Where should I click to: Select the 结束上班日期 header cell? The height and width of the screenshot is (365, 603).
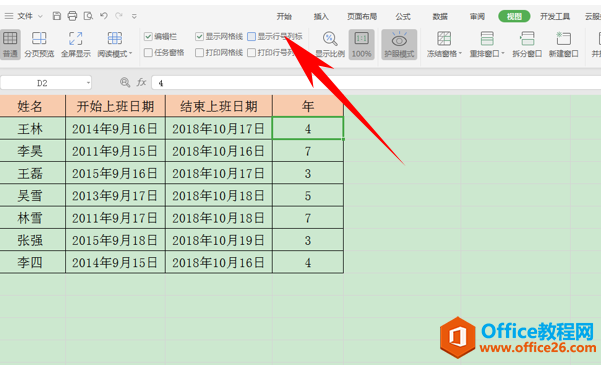coord(219,106)
